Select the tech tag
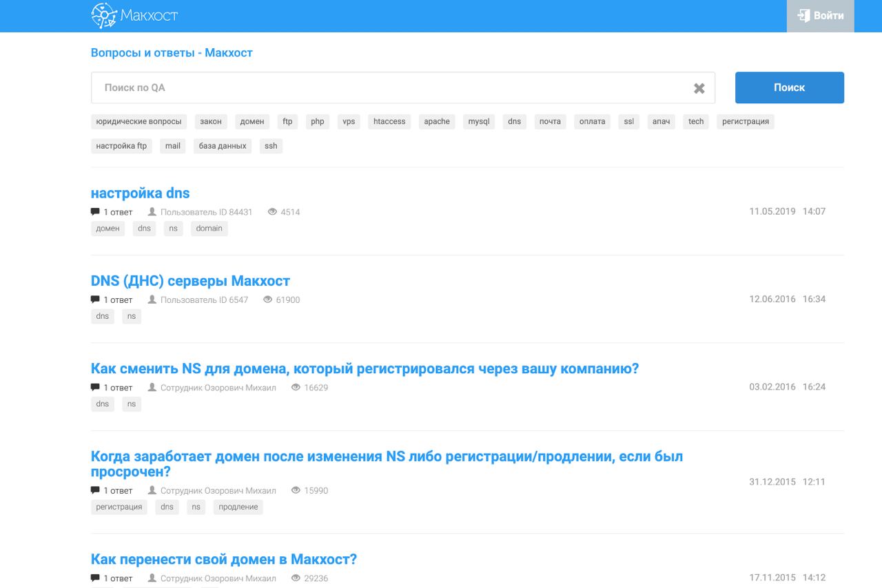Image resolution: width=882 pixels, height=588 pixels. pos(696,122)
